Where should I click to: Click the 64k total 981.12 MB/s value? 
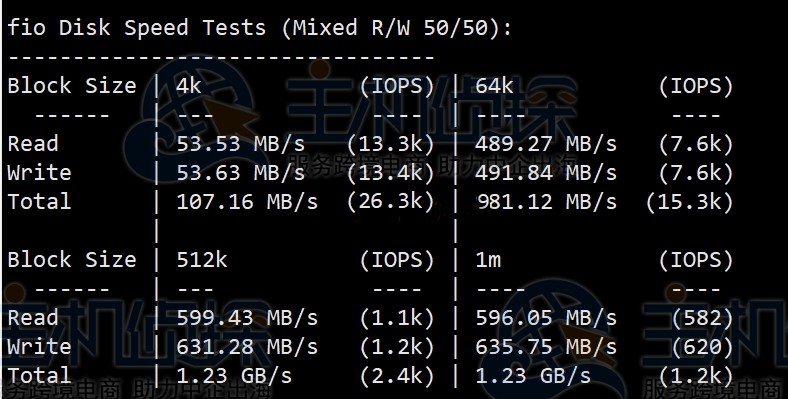click(546, 202)
